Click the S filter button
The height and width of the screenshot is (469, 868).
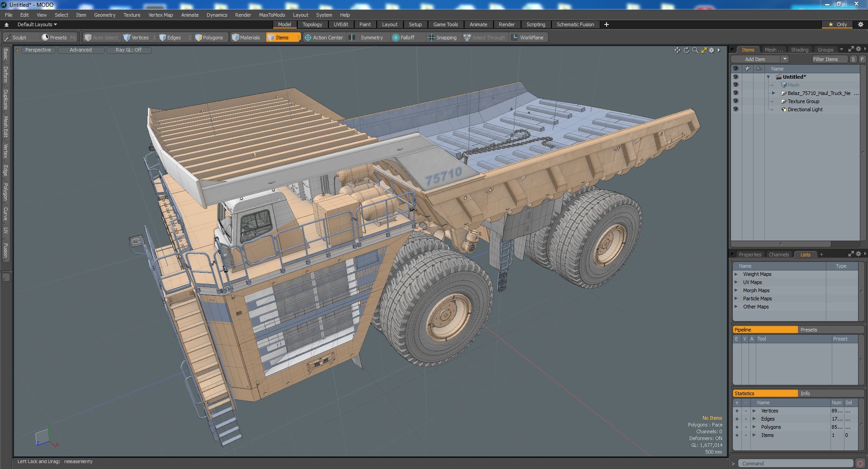pos(853,59)
